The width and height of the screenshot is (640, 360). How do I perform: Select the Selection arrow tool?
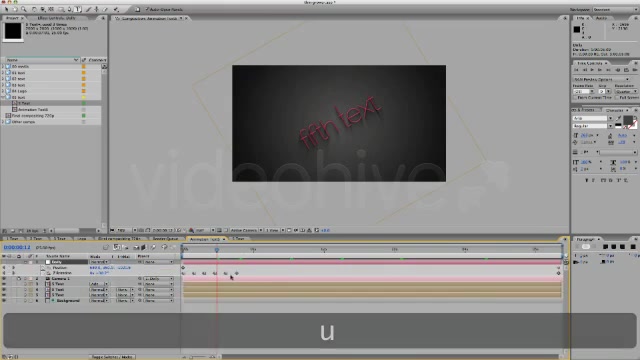pos(6,9)
